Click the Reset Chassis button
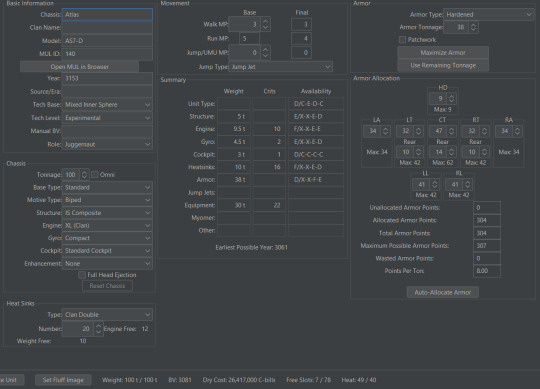The image size is (540, 389). pyautogui.click(x=107, y=286)
